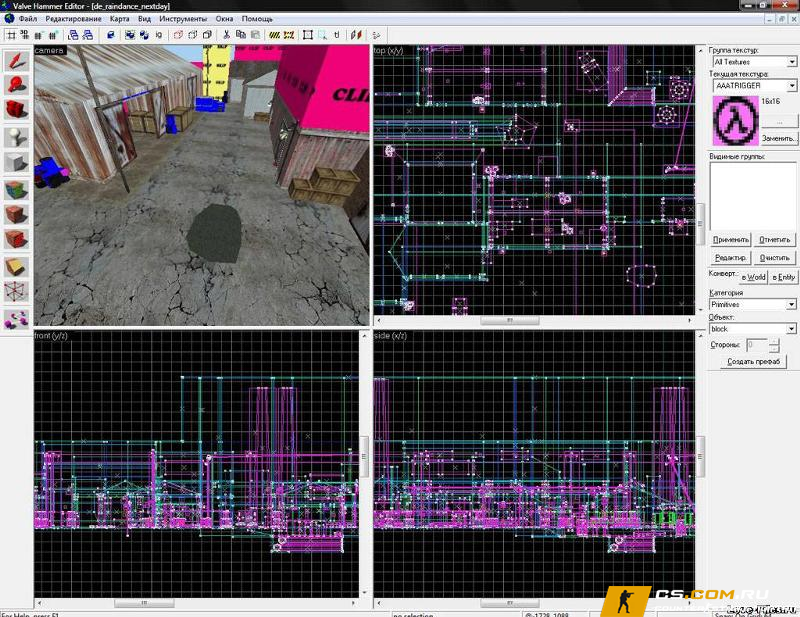800x617 pixels.
Task: Pick the Entity tool with white bulb
Action: 16,137
